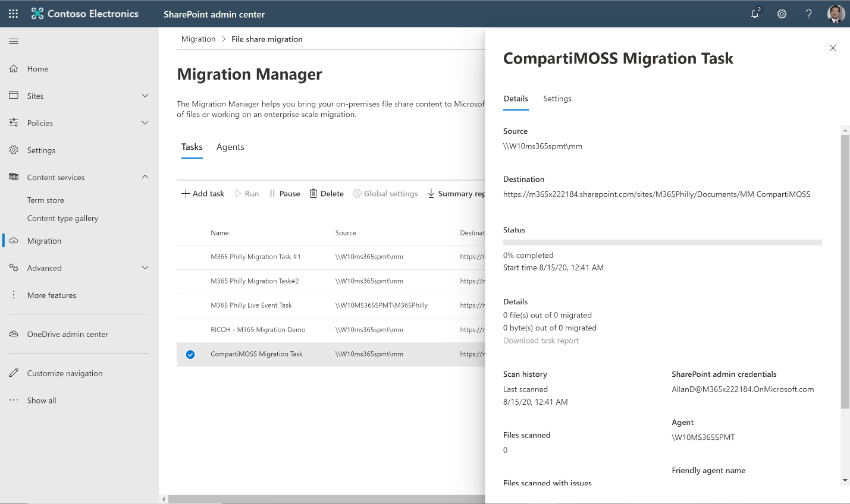Click the Download task report link

(x=541, y=340)
